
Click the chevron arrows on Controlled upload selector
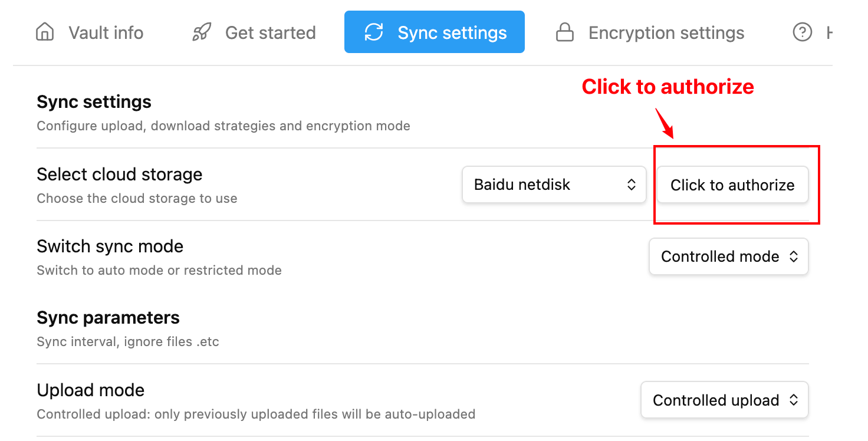coord(794,400)
